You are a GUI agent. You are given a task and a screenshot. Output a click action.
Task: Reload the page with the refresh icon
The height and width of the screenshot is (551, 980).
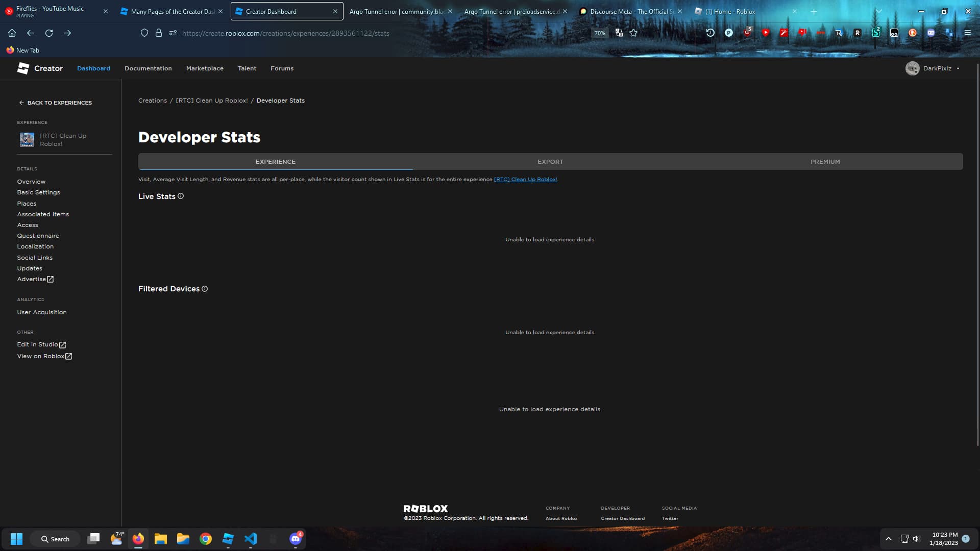pyautogui.click(x=49, y=33)
